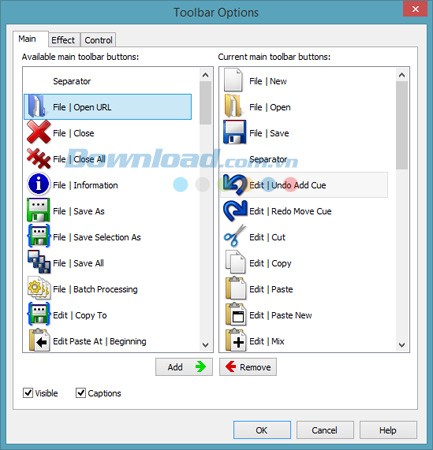Screen dimensions: 433x450
Task: Confirm the dialog with OK
Action: coord(262,430)
